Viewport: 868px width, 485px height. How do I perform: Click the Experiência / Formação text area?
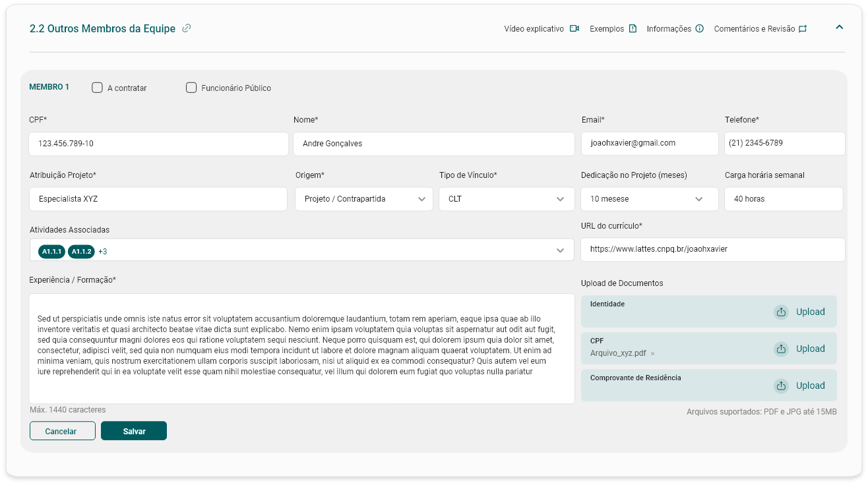click(x=301, y=348)
